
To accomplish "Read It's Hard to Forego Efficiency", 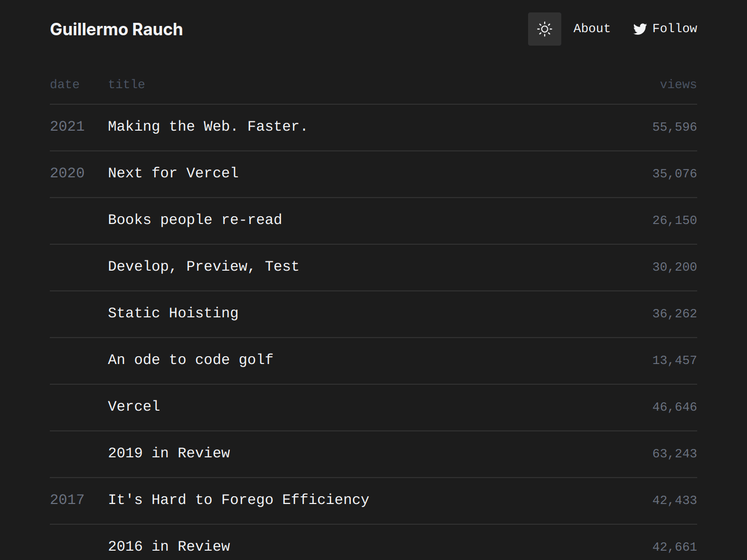I will [238, 500].
